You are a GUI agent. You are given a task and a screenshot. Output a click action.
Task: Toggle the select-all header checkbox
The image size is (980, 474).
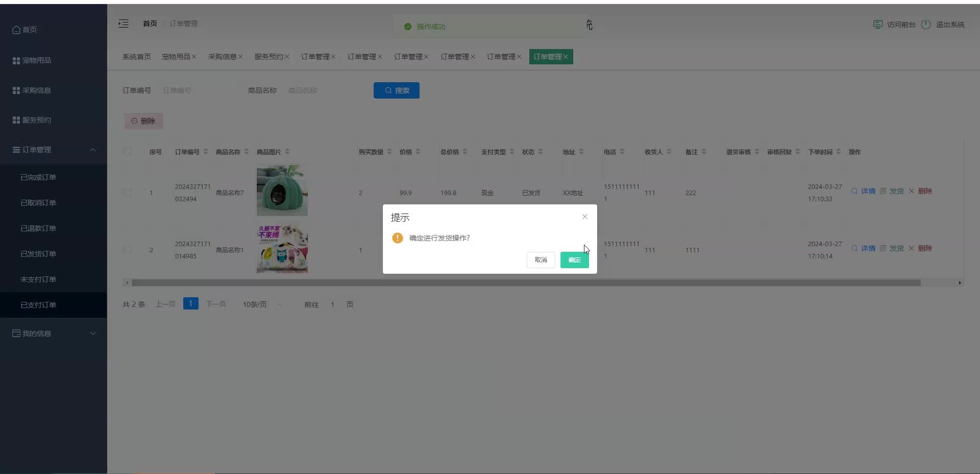(128, 152)
